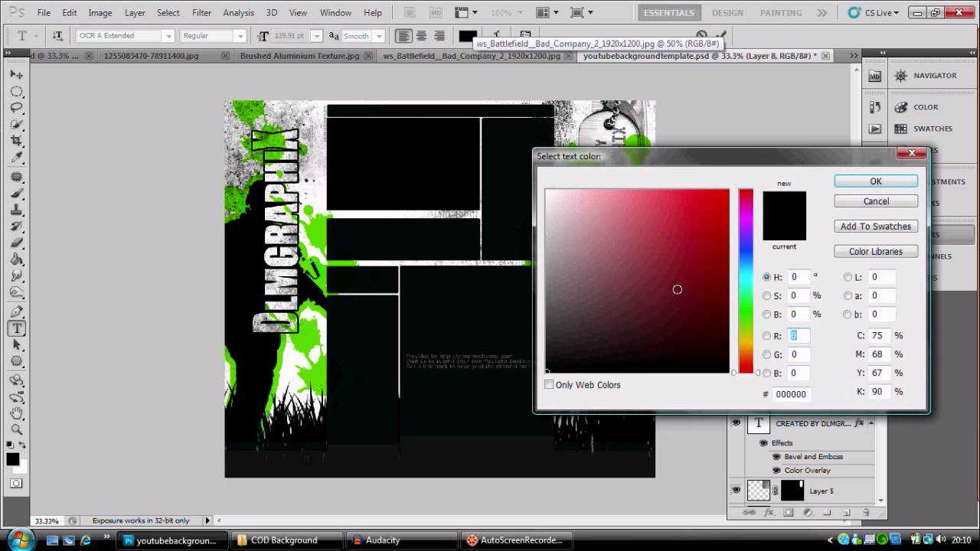Select the Elliptical Marquee tool
Viewport: 980px width, 551px height.
pos(16,92)
